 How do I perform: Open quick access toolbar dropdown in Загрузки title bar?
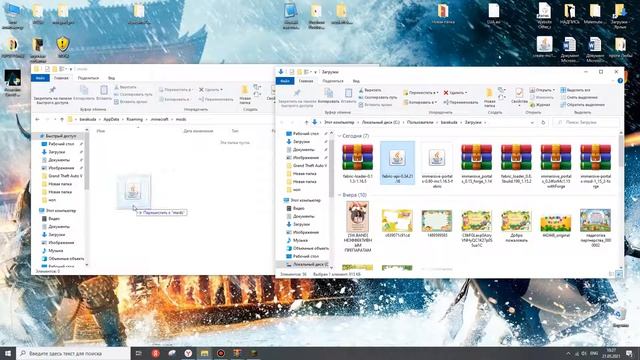[315, 72]
